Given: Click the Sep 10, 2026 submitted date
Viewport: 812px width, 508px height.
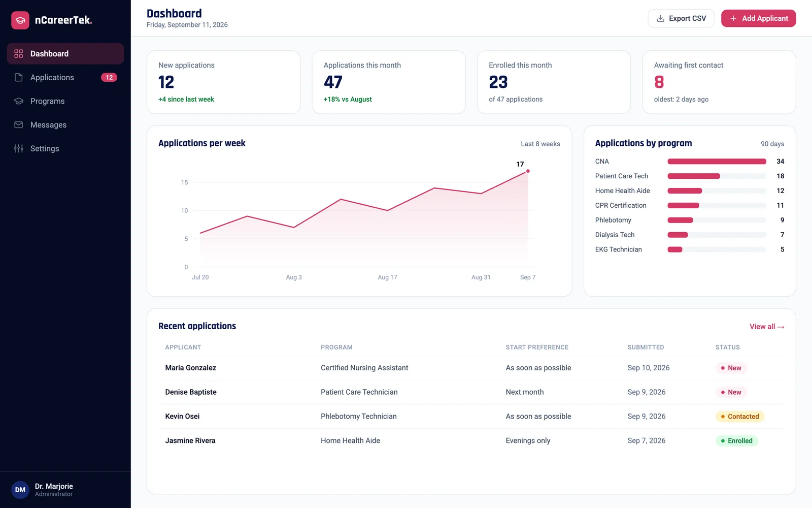Looking at the screenshot, I should [x=649, y=368].
